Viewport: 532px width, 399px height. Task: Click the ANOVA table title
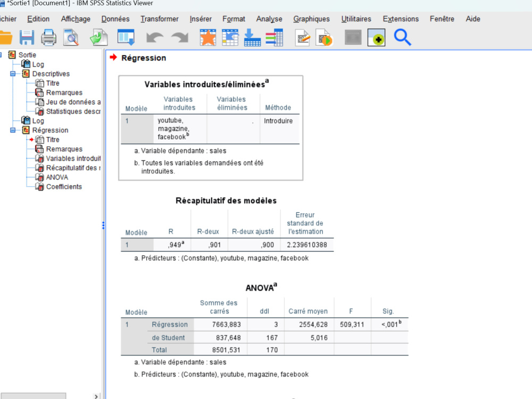[x=261, y=287]
